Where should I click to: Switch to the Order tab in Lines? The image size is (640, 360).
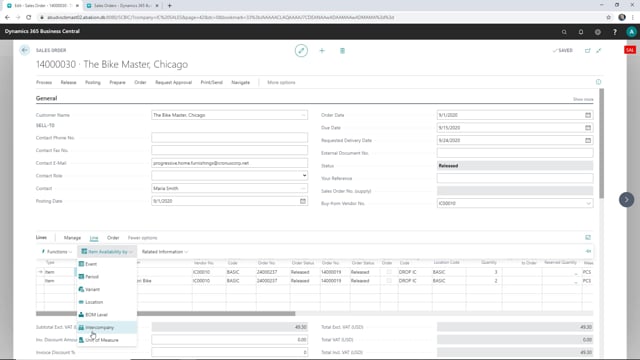coord(113,238)
